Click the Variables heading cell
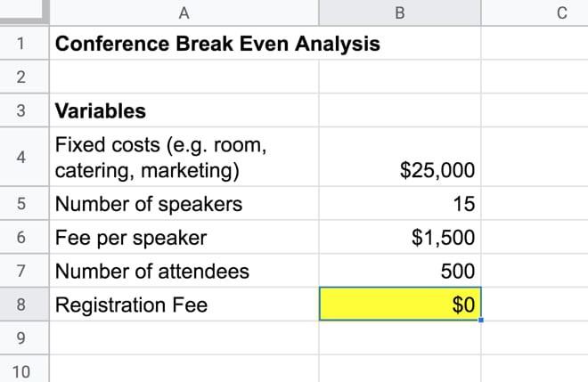Viewport: 588px width, 382px height. (184, 111)
